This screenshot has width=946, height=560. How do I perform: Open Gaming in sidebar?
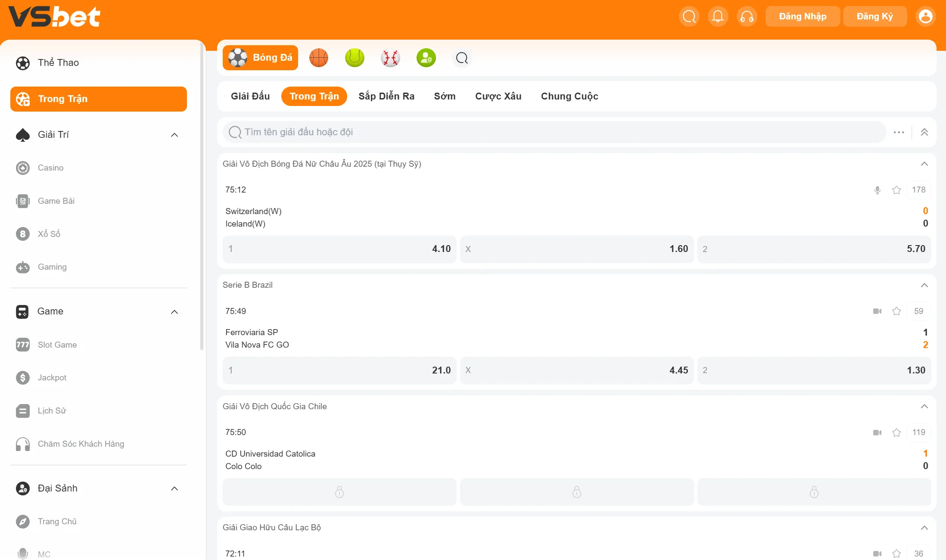[99, 267]
